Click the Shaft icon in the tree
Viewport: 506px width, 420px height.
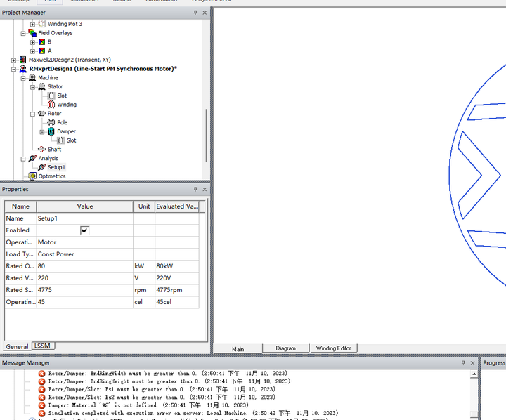click(41, 150)
